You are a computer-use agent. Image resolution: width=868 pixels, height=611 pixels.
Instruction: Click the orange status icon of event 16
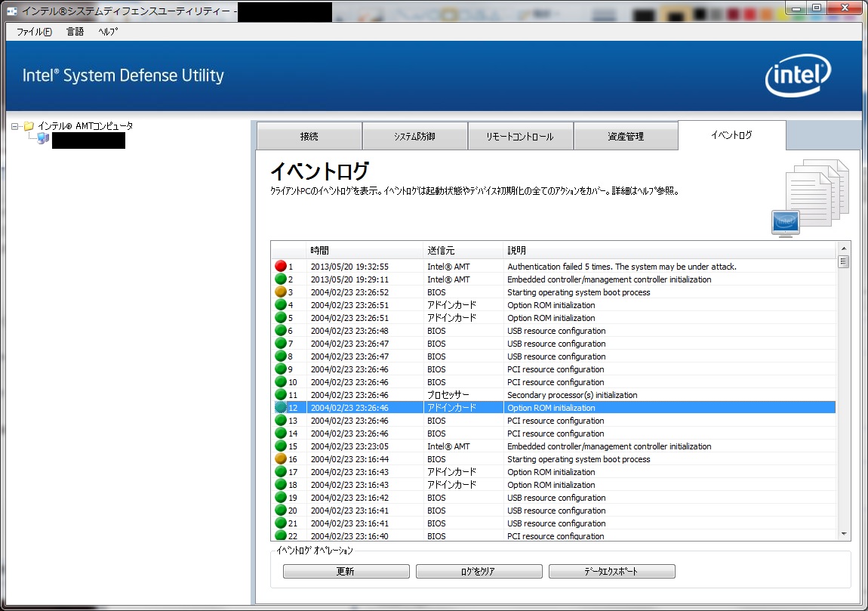pyautogui.click(x=281, y=458)
